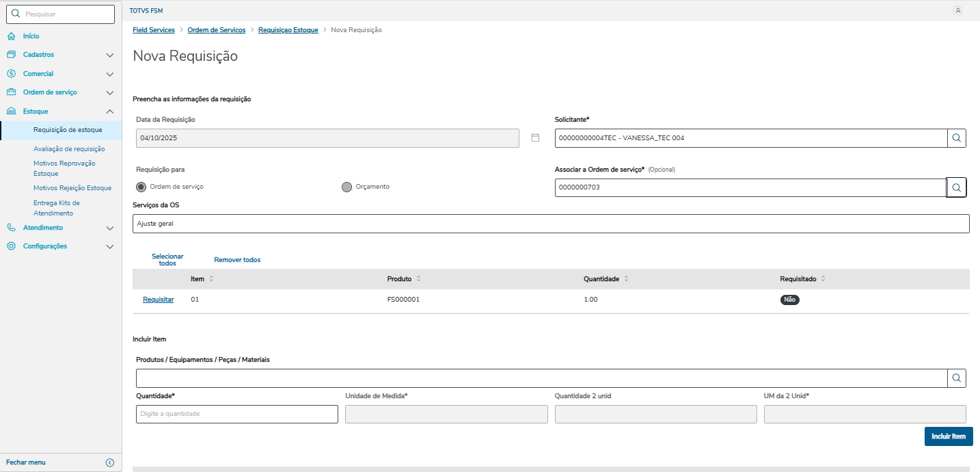
Task: Expand the Configurações sidebar menu
Action: point(110,246)
